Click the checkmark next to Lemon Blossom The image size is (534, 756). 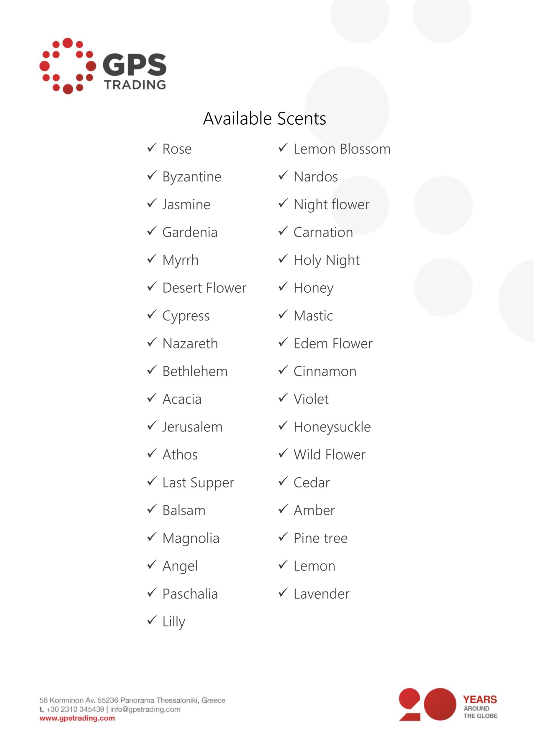[x=283, y=147]
